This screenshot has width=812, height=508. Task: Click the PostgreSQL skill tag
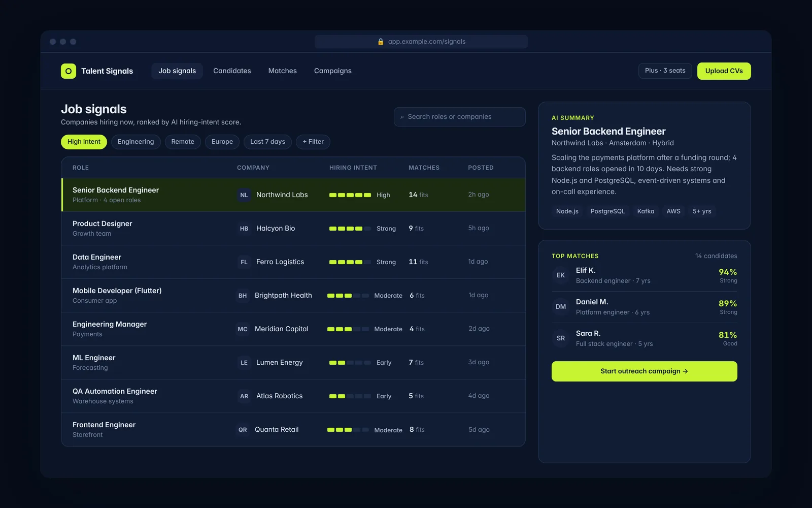(x=607, y=211)
